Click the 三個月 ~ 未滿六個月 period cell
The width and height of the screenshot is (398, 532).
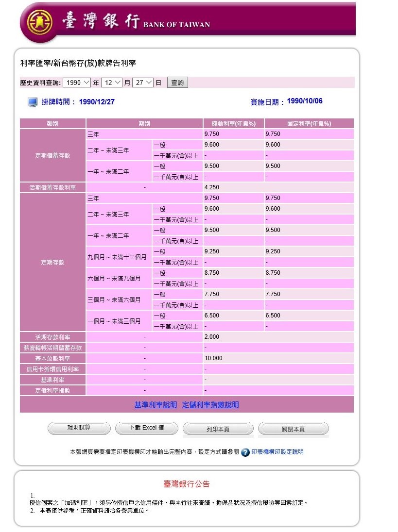(x=119, y=299)
